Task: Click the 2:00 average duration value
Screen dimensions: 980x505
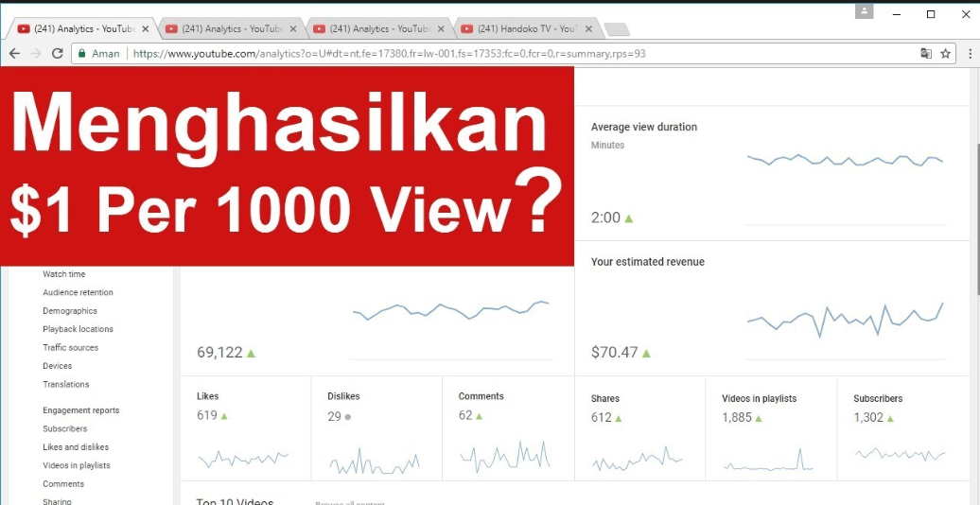Action: (x=605, y=218)
